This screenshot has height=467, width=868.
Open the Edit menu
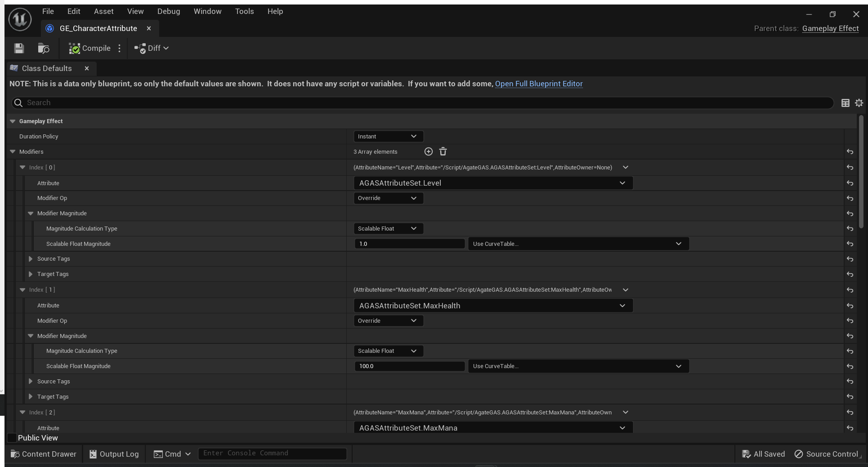coord(74,11)
